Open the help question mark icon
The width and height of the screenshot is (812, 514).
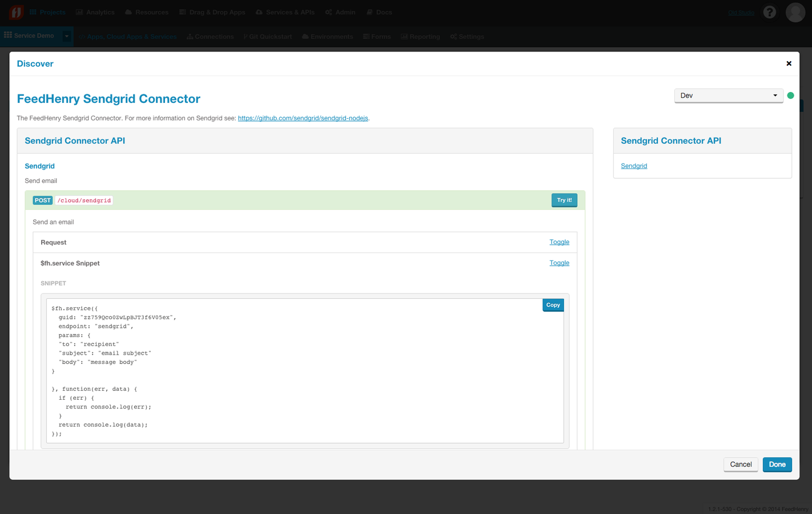tap(770, 12)
